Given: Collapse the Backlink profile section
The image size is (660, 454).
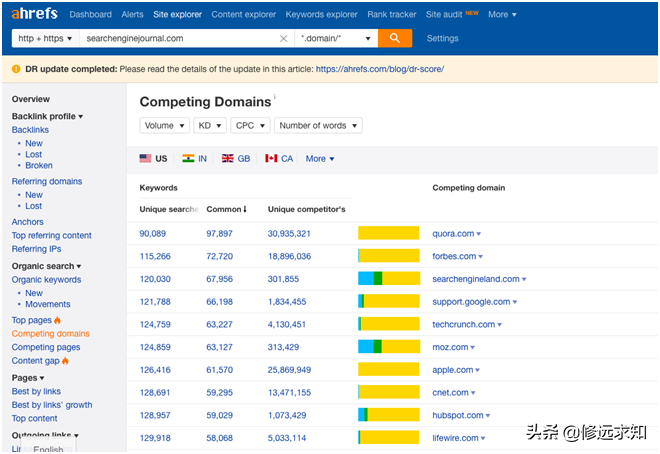Looking at the screenshot, I should tap(47, 116).
